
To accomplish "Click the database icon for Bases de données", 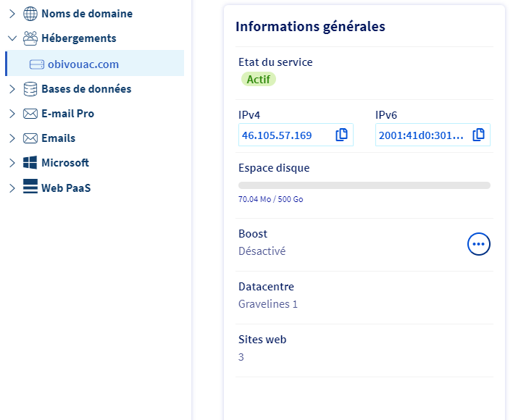I will [30, 89].
